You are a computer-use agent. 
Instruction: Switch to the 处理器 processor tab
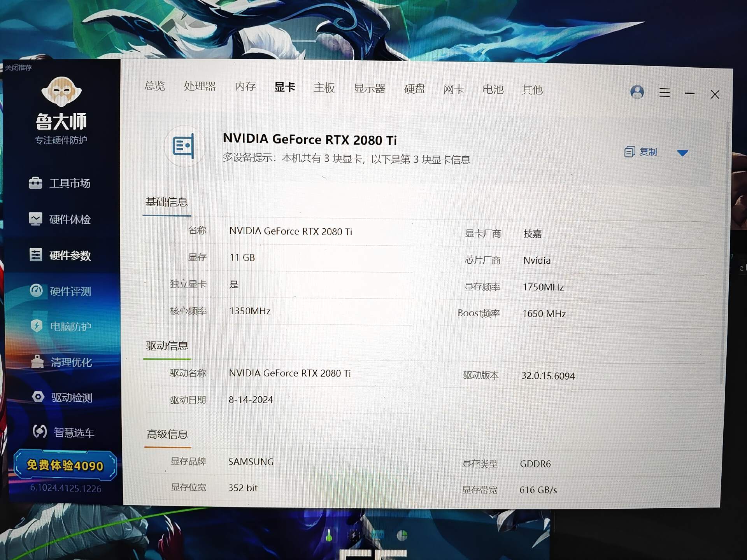click(200, 86)
